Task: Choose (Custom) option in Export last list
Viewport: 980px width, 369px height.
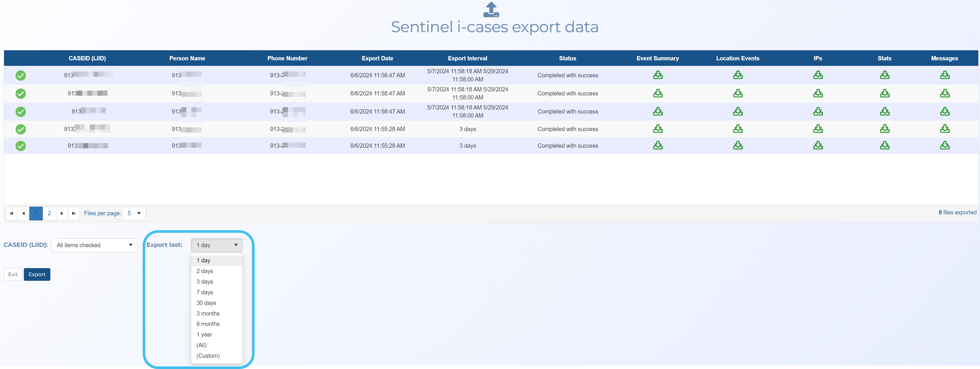Action: pyautogui.click(x=208, y=356)
